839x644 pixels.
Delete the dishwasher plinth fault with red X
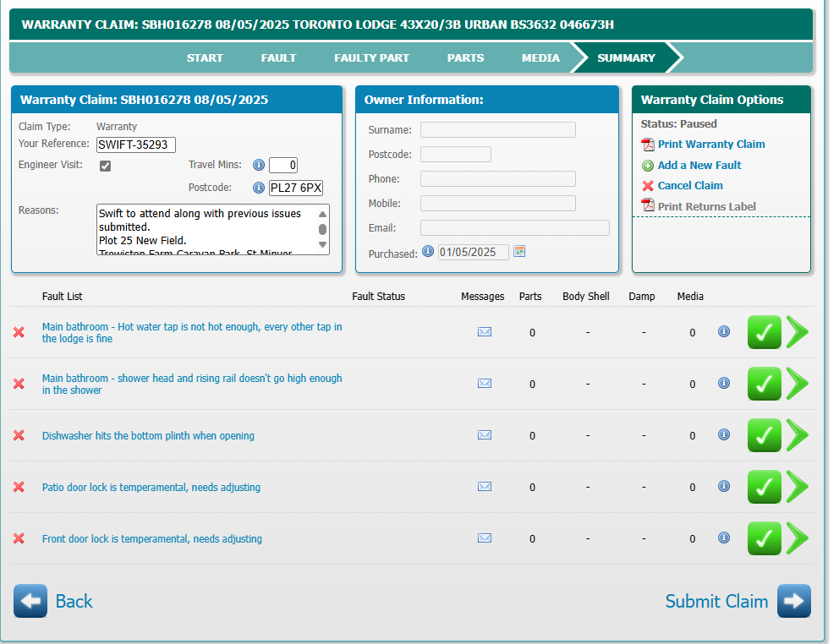[19, 435]
